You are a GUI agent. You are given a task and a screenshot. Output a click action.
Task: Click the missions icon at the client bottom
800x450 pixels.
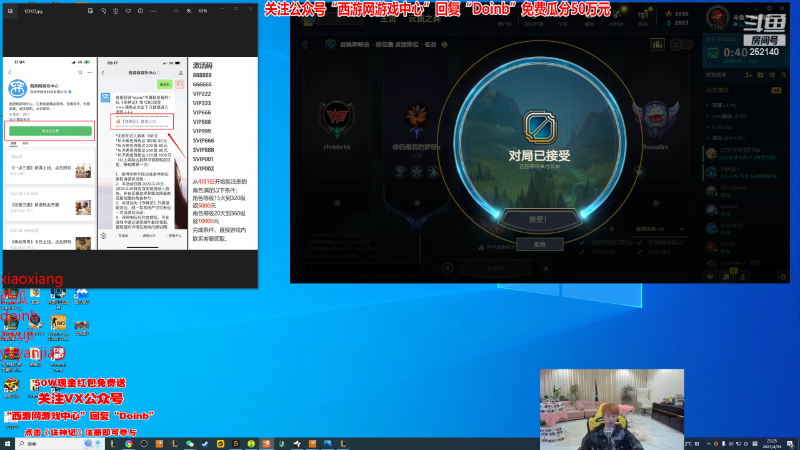point(726,277)
